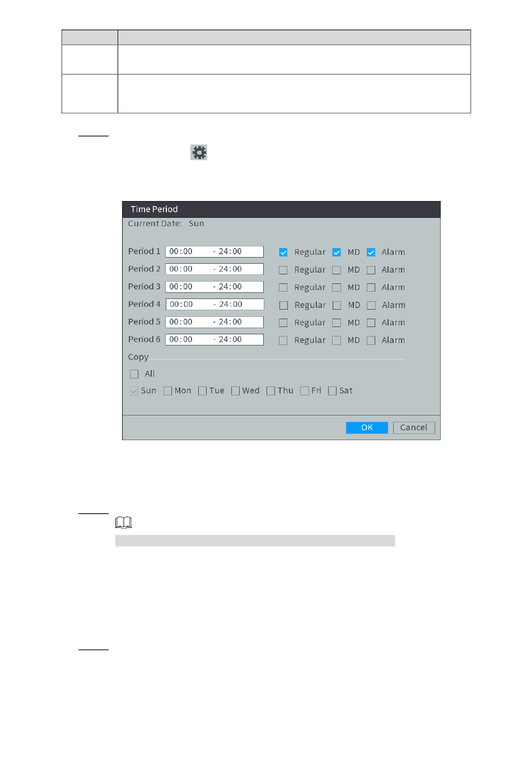Tick MD for Period 5
This screenshot has width=532, height=761.
(x=337, y=323)
